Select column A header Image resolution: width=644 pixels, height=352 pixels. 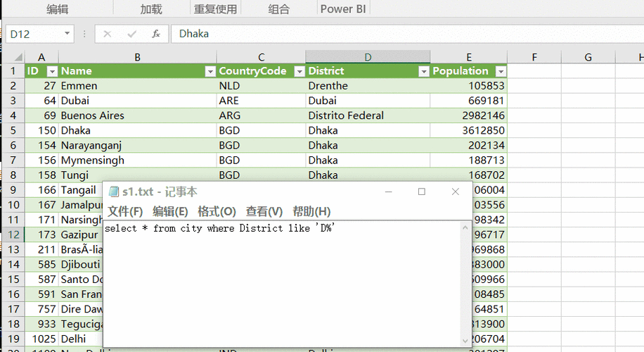41,57
